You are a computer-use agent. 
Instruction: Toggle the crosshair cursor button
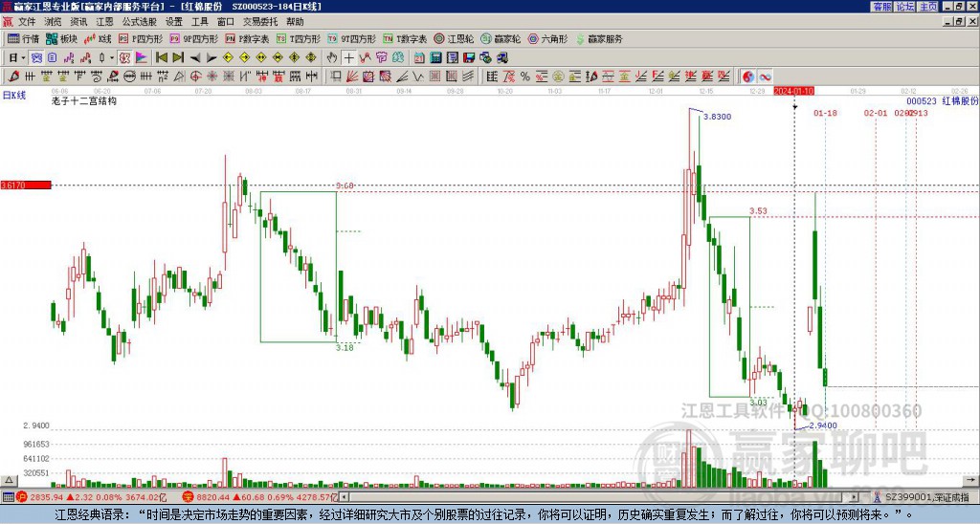coord(348,57)
